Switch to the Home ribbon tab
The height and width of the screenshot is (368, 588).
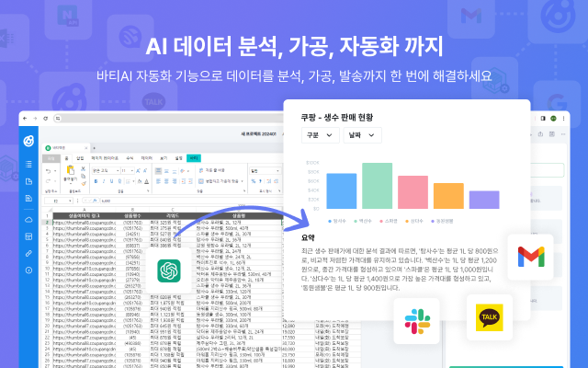click(67, 158)
